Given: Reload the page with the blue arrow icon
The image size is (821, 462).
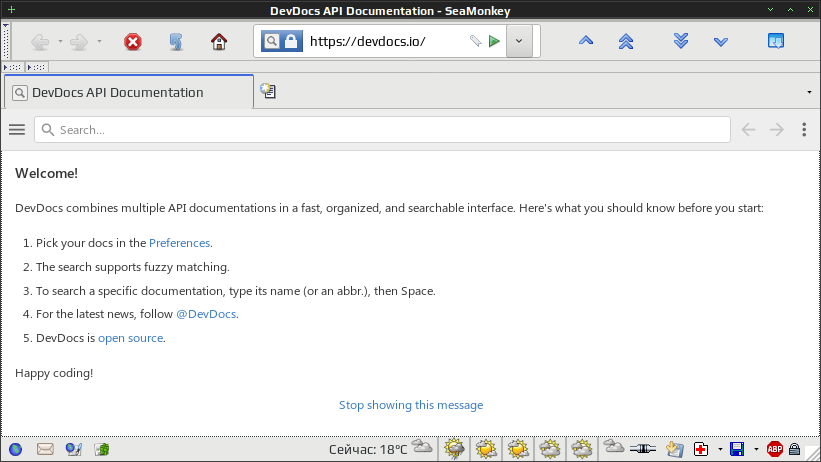Looking at the screenshot, I should tap(176, 41).
